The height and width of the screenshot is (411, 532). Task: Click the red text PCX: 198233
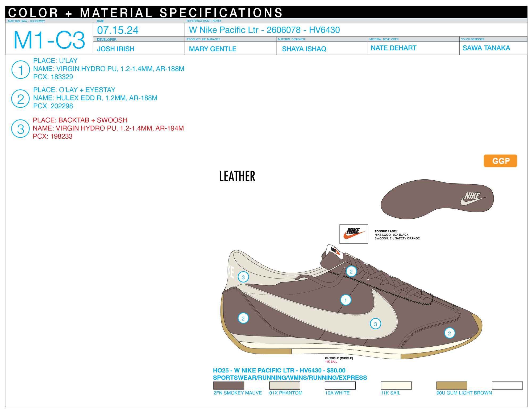click(53, 136)
